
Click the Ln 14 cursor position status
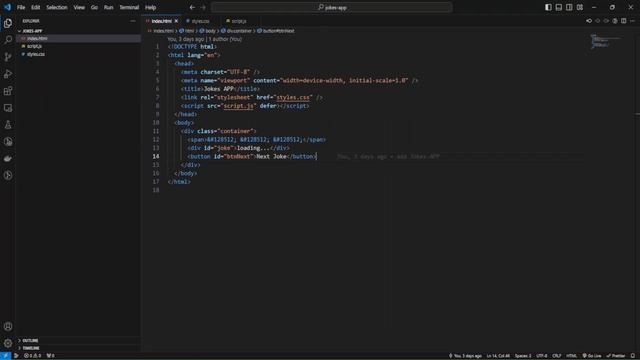tap(498, 356)
